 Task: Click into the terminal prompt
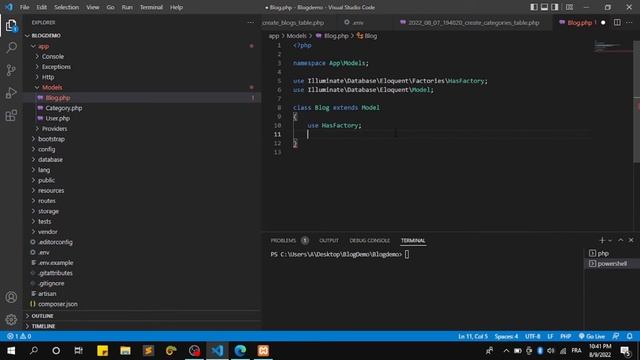point(407,254)
